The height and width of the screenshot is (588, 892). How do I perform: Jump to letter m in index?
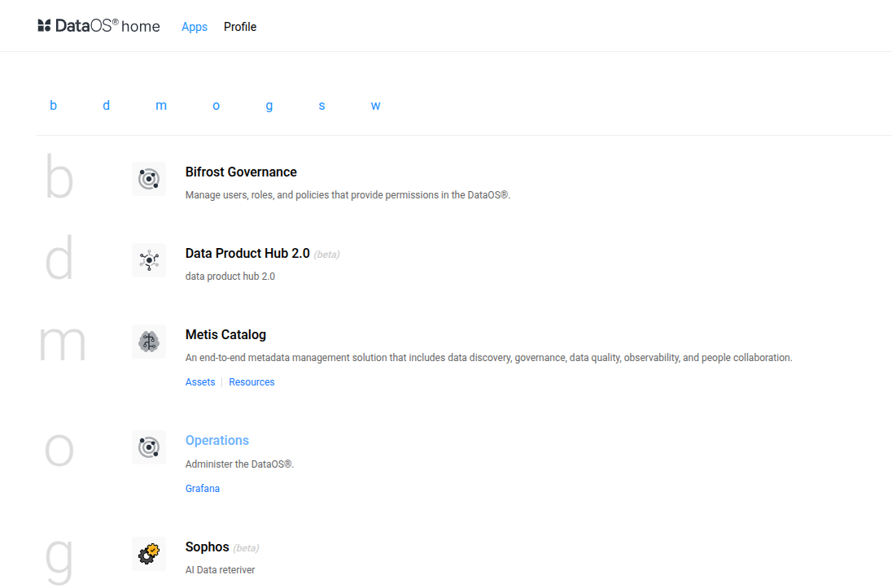[161, 105]
